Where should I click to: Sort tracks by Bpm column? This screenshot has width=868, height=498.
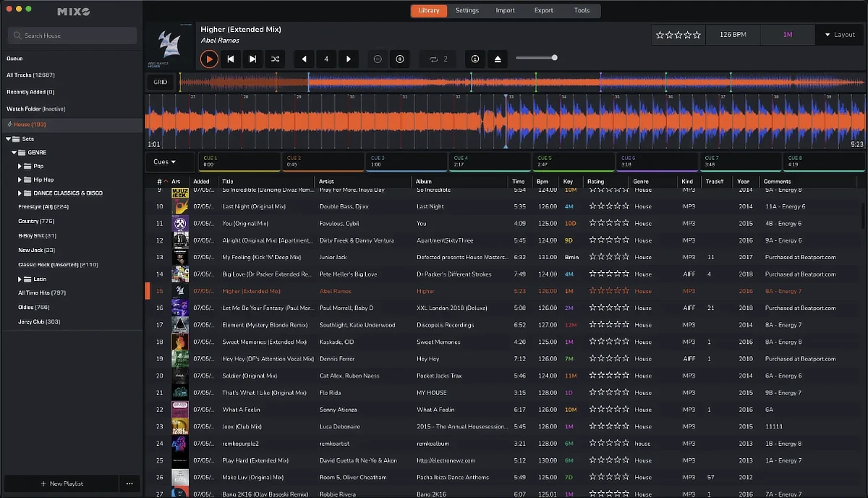(x=542, y=182)
